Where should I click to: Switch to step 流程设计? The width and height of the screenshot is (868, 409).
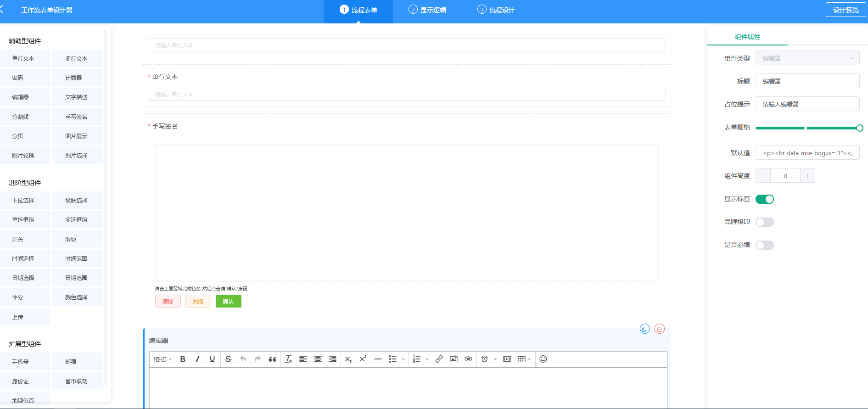click(x=496, y=10)
